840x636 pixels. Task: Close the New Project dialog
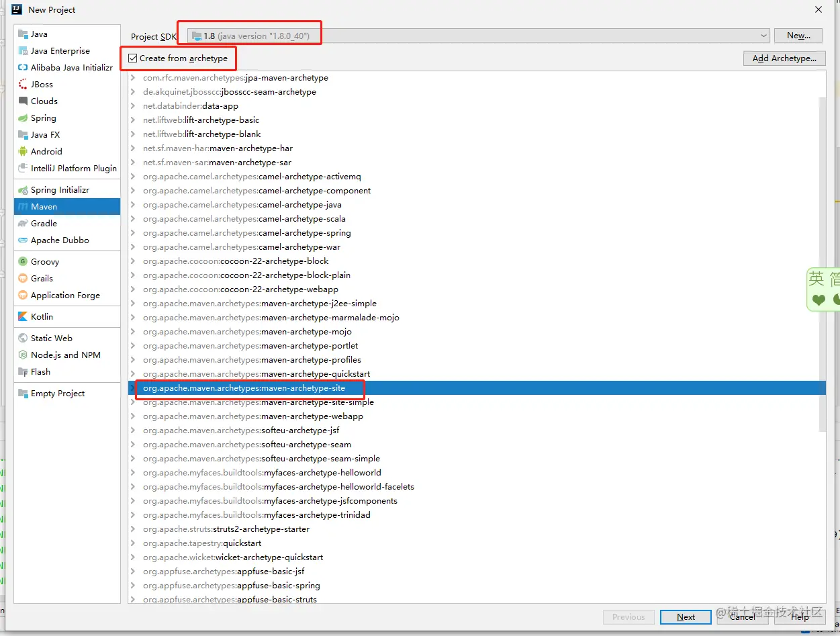point(819,9)
